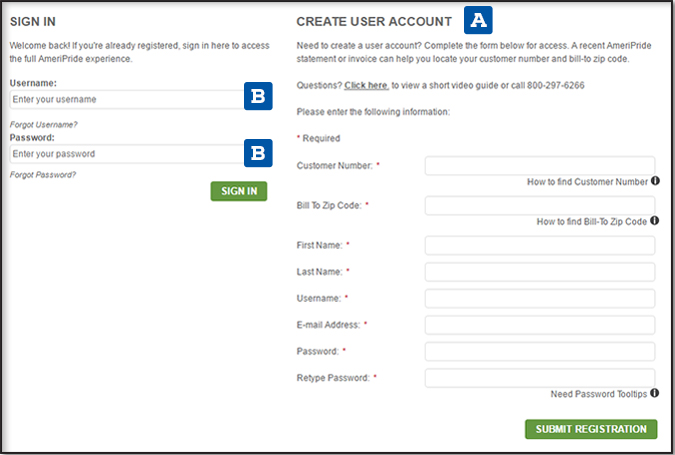Follow the Click here video guide link
Screen dimensions: 675x455
coord(367,86)
